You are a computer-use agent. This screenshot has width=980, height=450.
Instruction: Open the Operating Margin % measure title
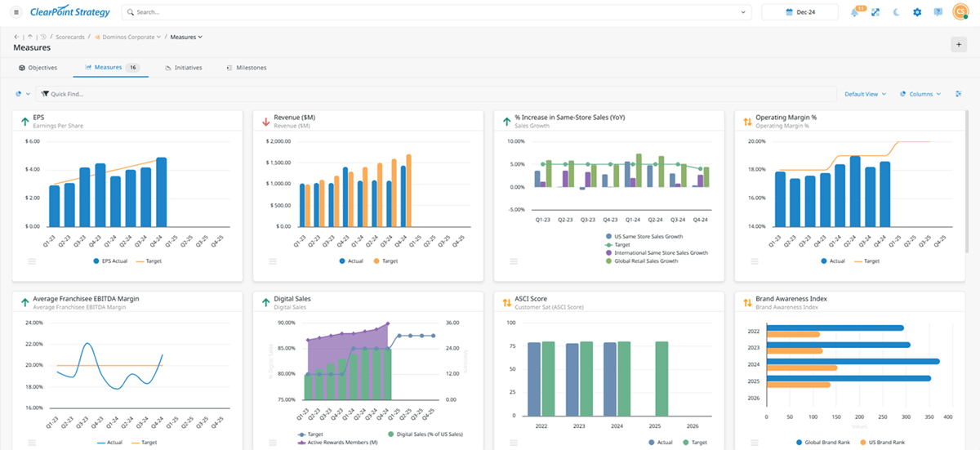pyautogui.click(x=786, y=118)
